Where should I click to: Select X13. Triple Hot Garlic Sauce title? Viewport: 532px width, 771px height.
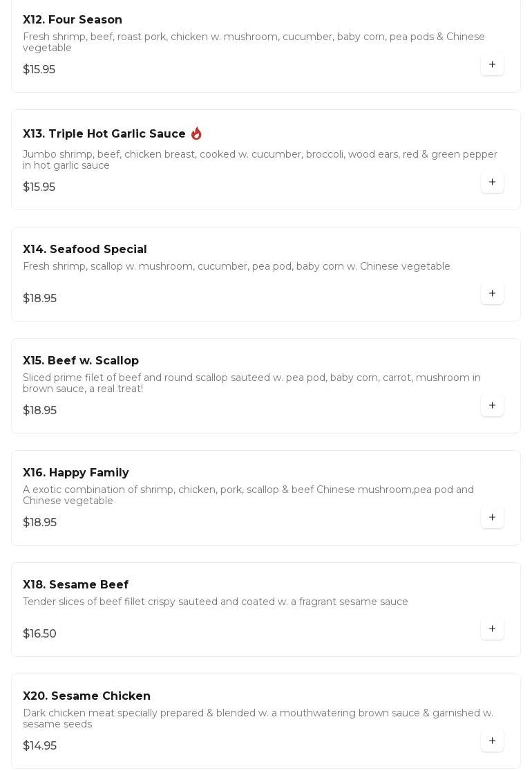point(104,134)
